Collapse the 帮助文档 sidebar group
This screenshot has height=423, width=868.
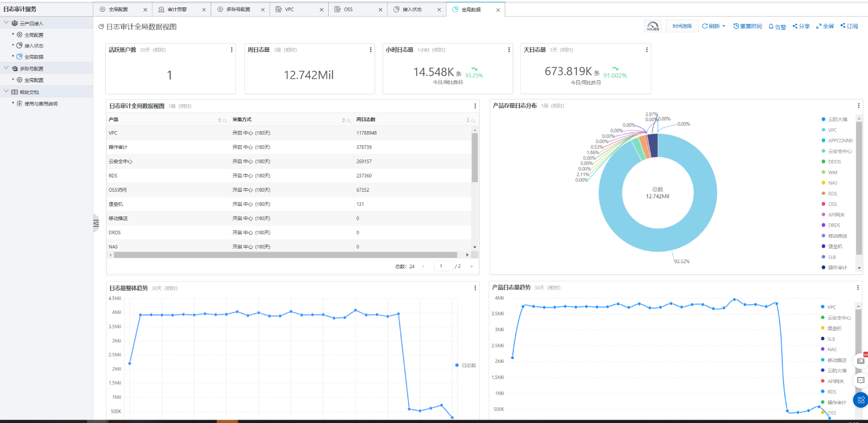click(x=7, y=91)
